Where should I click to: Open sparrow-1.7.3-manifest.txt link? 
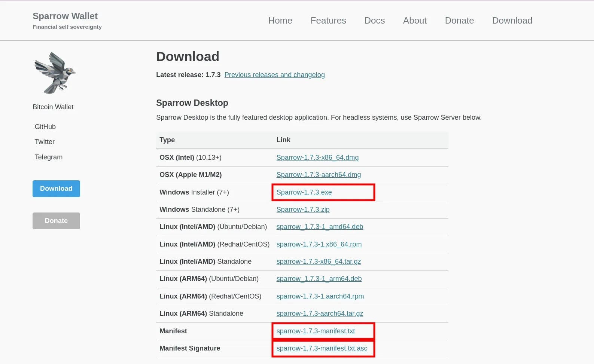point(316,331)
